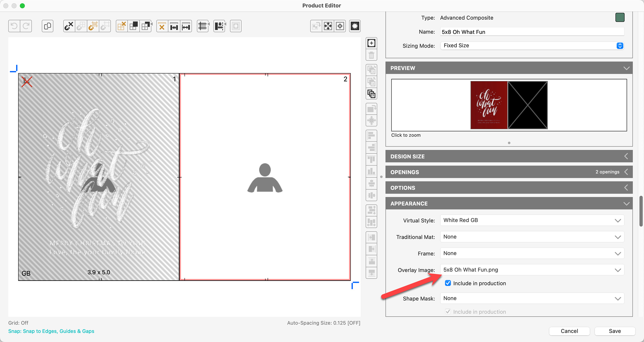Click the Snap to Edges, Guides & Gaps link
This screenshot has width=644, height=342.
click(x=51, y=331)
